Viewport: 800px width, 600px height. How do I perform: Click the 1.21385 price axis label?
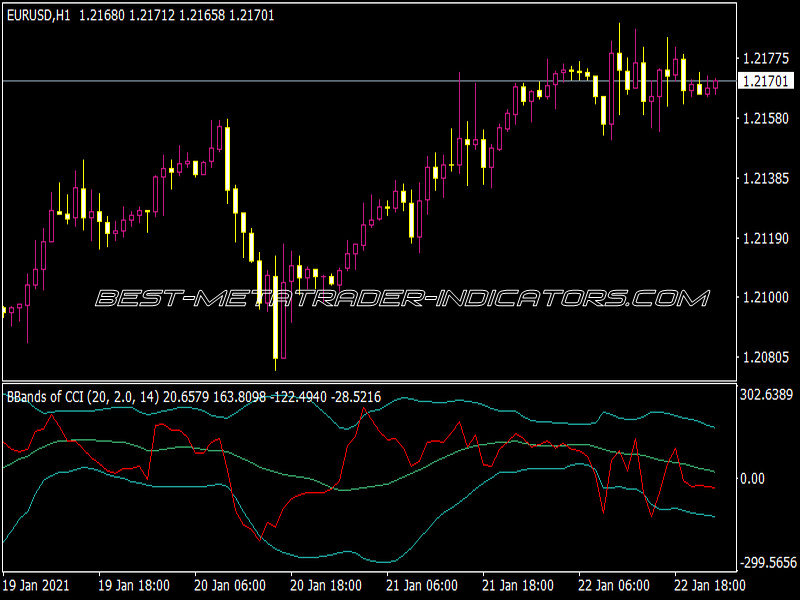click(x=766, y=179)
